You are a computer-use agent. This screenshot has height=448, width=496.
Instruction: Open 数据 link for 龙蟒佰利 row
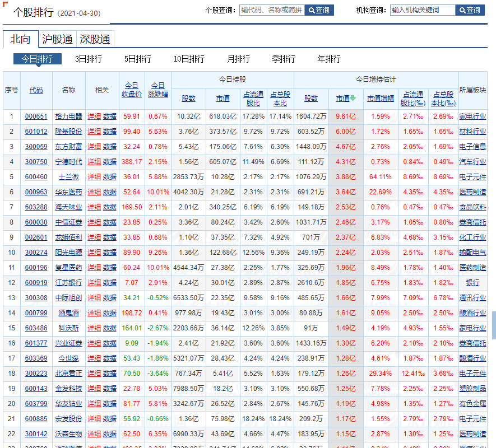[110, 237]
